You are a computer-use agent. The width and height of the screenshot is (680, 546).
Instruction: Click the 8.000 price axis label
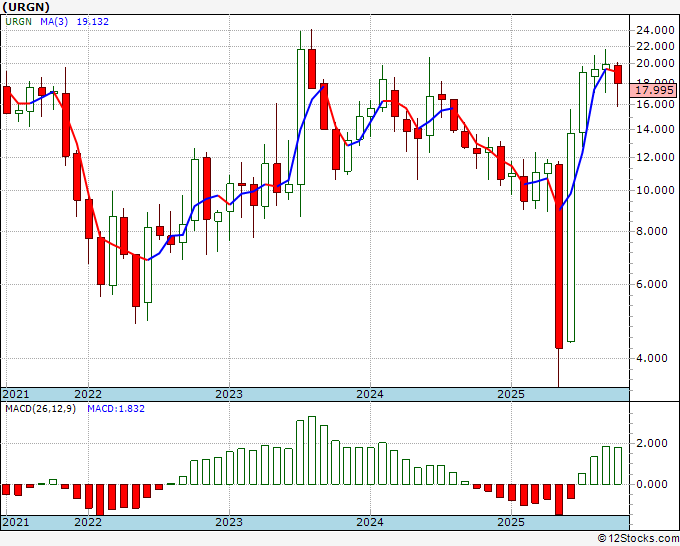point(652,231)
